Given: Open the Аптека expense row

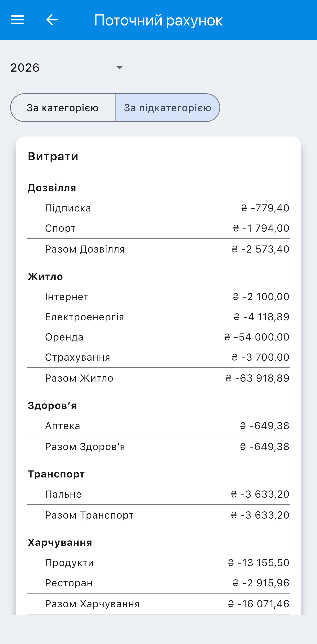Looking at the screenshot, I should tap(158, 426).
